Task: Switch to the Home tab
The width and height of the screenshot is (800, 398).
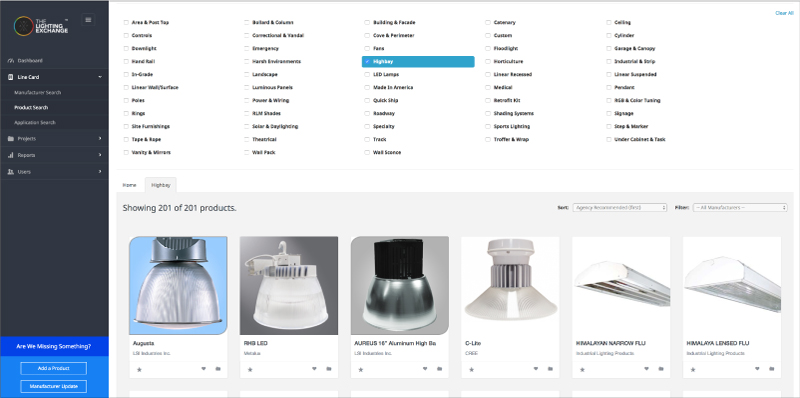Action: pos(130,185)
